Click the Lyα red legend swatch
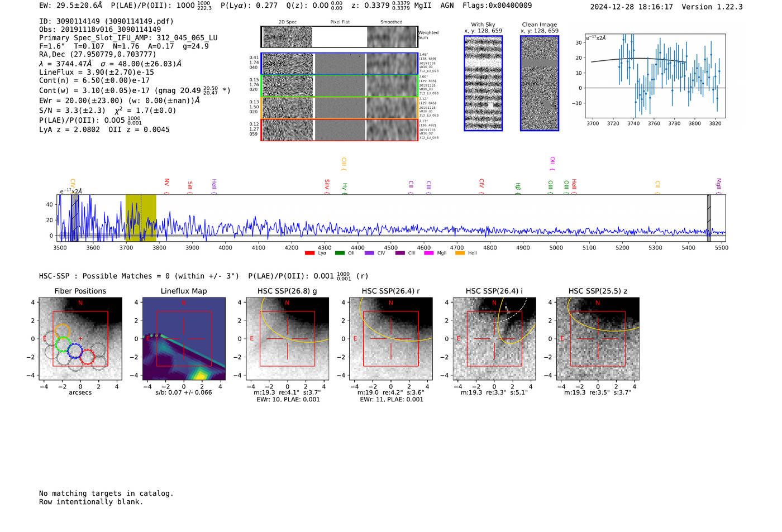This screenshot has width=782, height=532. pyautogui.click(x=309, y=253)
